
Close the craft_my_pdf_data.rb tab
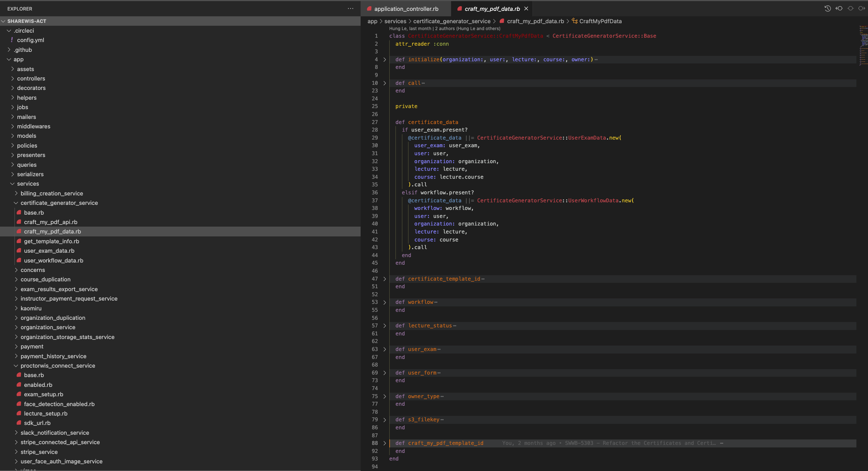526,9
